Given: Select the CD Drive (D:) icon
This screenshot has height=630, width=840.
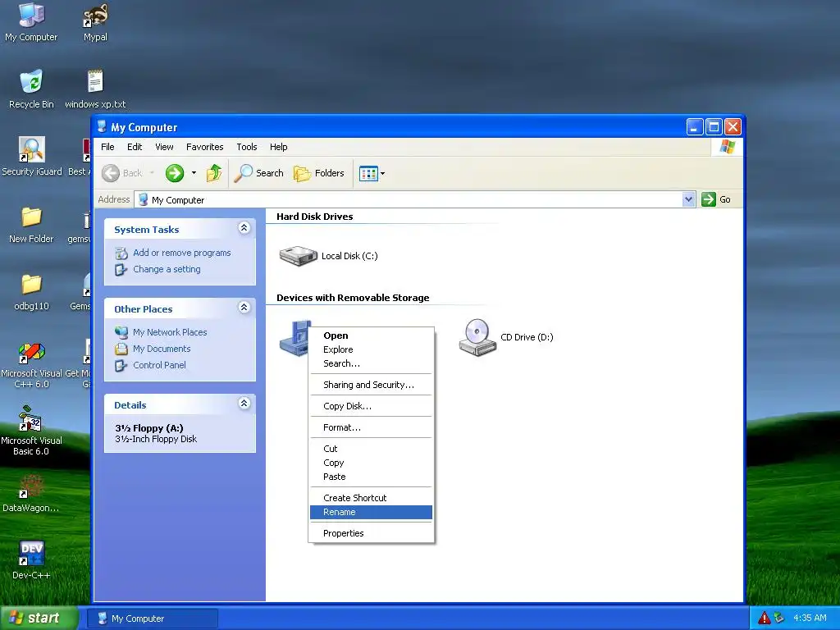Looking at the screenshot, I should 477,337.
